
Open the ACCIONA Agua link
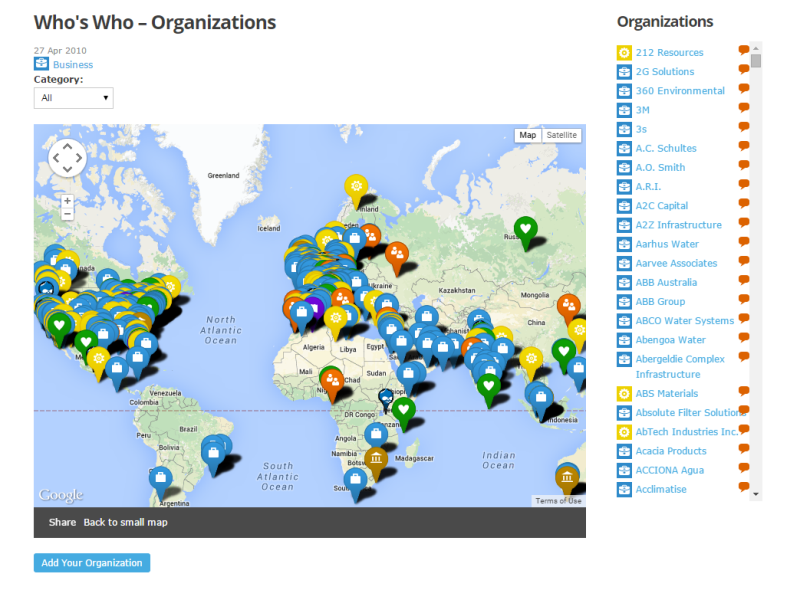(670, 470)
